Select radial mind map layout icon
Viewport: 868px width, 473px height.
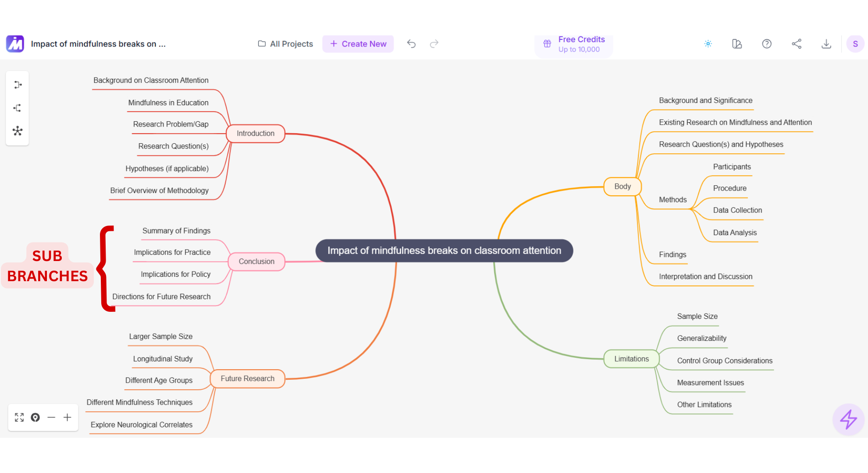(18, 131)
